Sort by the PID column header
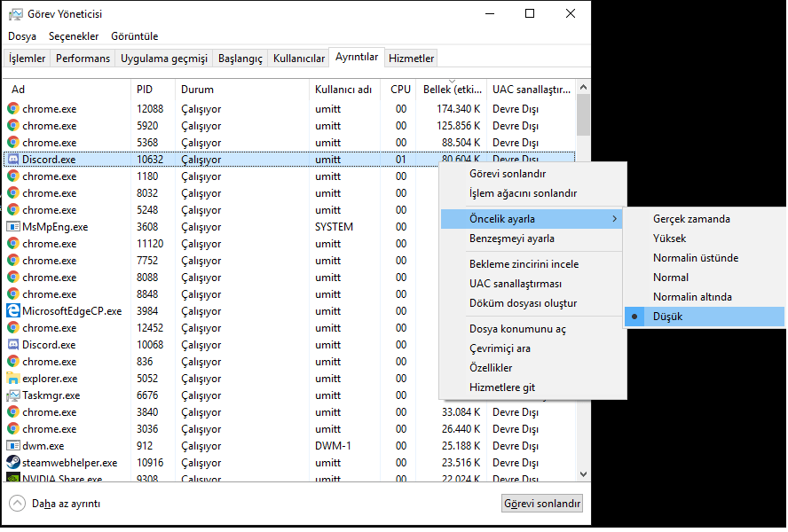 tap(154, 89)
